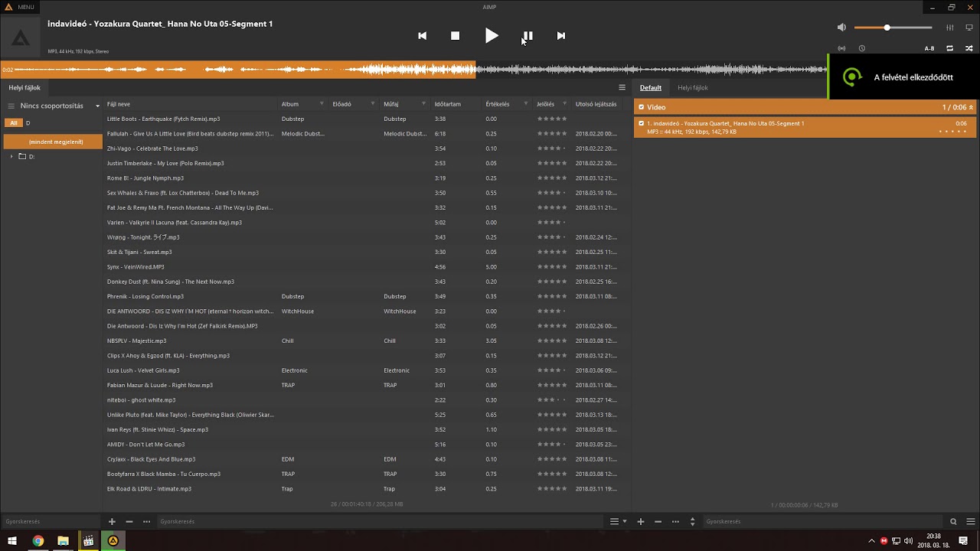Open library more options ellipsis
The width and height of the screenshot is (980, 551).
tap(146, 522)
